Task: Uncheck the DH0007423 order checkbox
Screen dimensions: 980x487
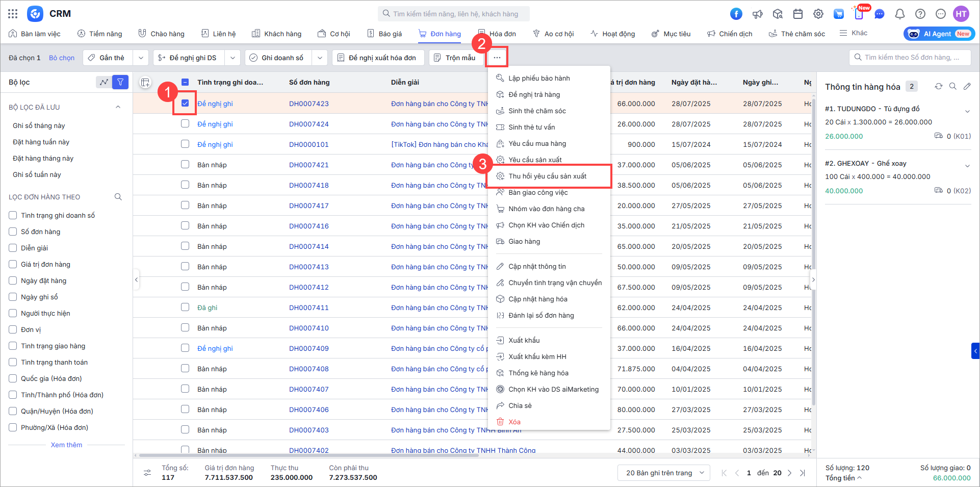Action: 185,103
